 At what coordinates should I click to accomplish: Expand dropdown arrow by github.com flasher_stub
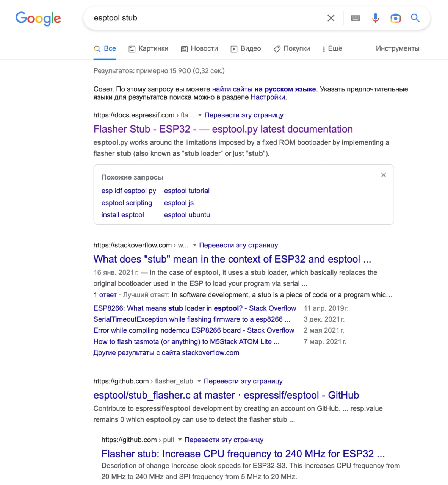pos(199,381)
